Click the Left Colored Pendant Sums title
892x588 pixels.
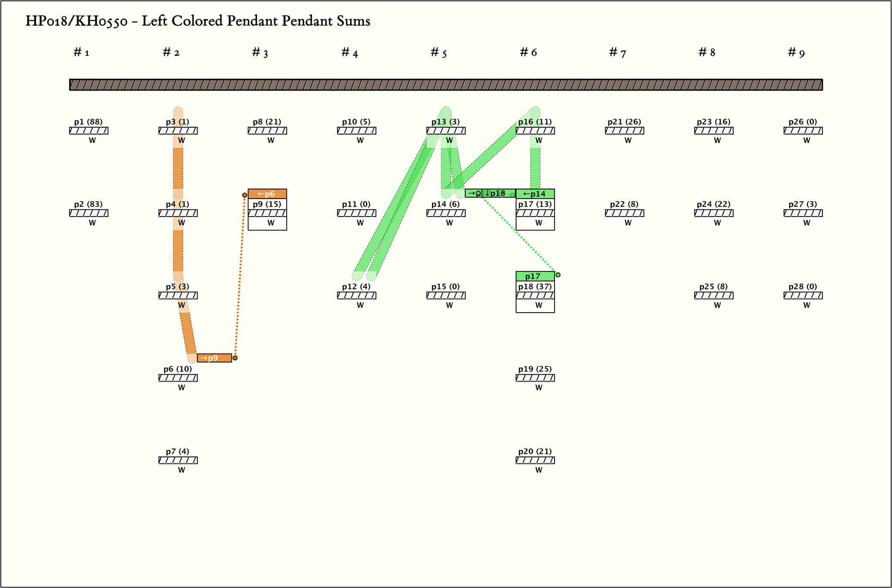198,21
